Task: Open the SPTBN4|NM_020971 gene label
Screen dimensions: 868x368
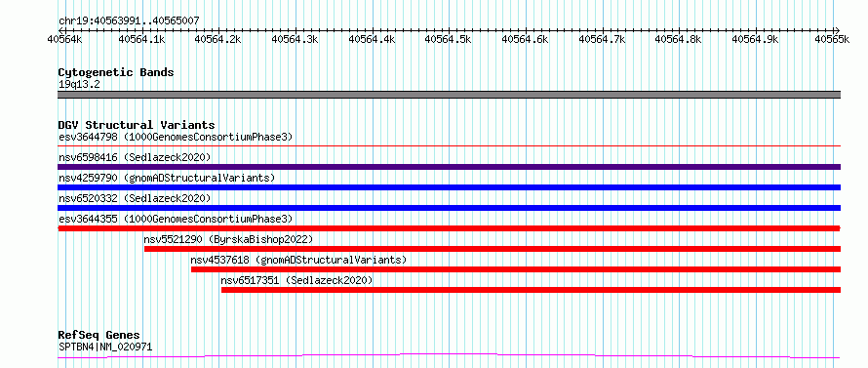Action: (x=105, y=348)
